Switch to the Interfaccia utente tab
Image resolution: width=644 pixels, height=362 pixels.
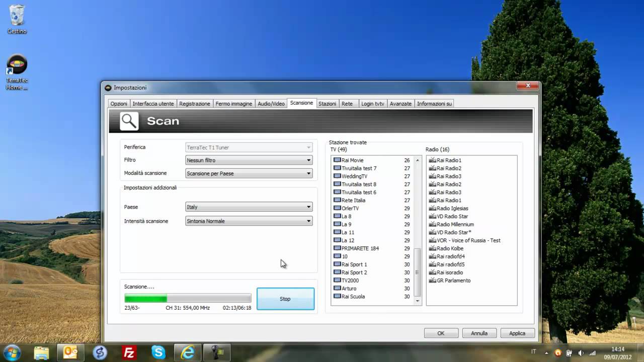coord(153,104)
